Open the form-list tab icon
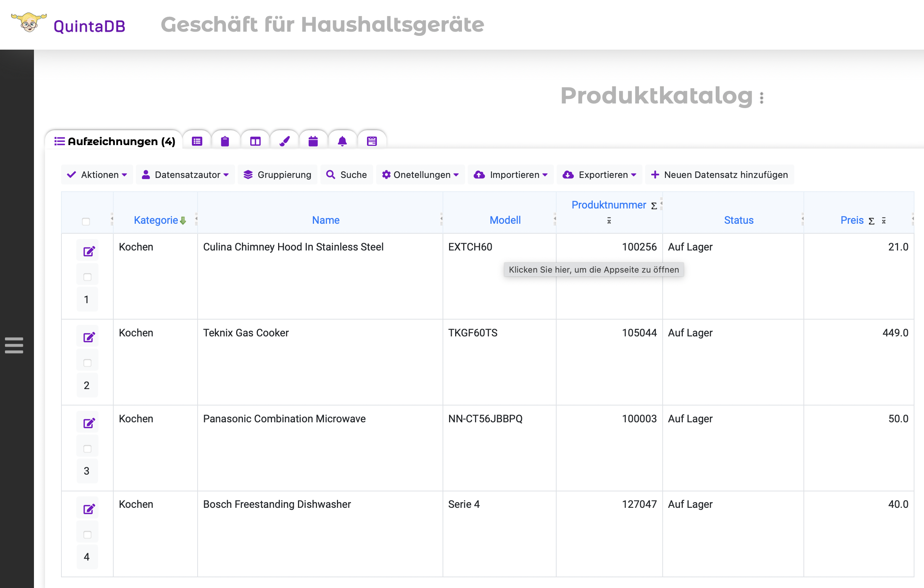The image size is (924, 588). 197,141
